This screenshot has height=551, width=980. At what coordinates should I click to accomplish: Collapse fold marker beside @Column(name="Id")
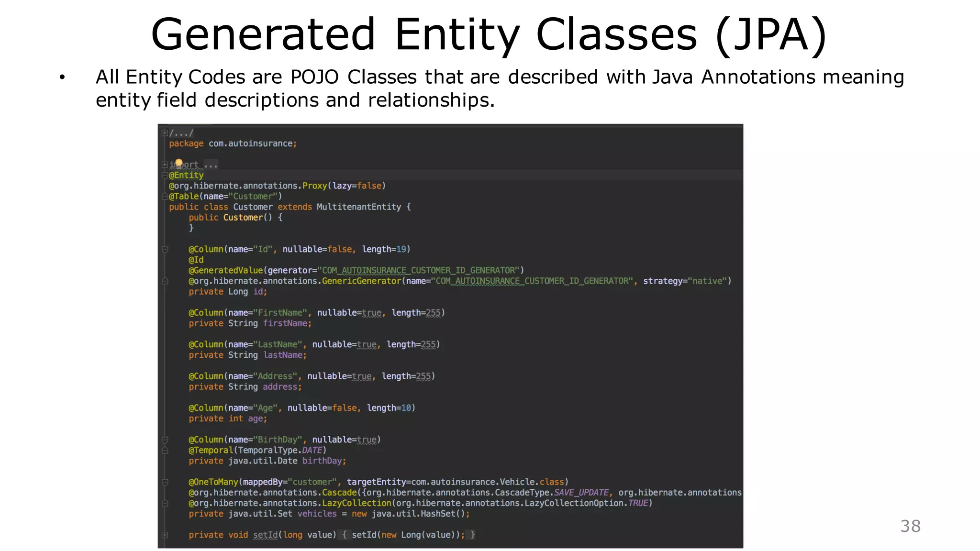point(165,249)
